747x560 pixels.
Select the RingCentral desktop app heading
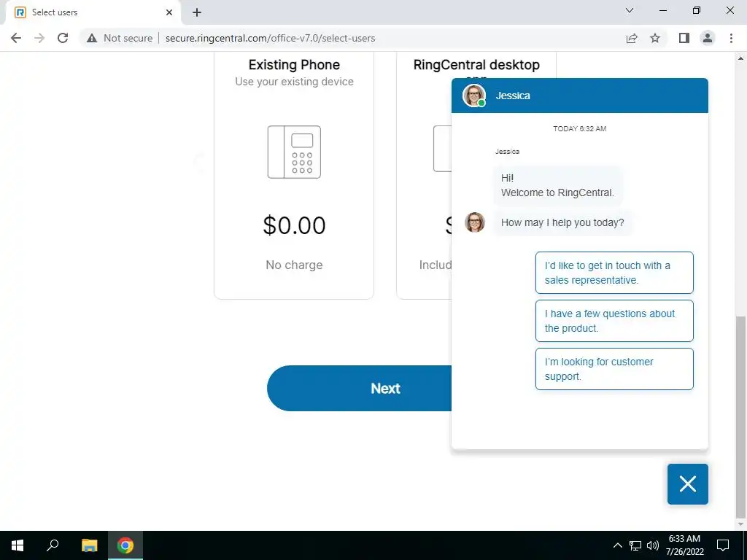click(476, 65)
